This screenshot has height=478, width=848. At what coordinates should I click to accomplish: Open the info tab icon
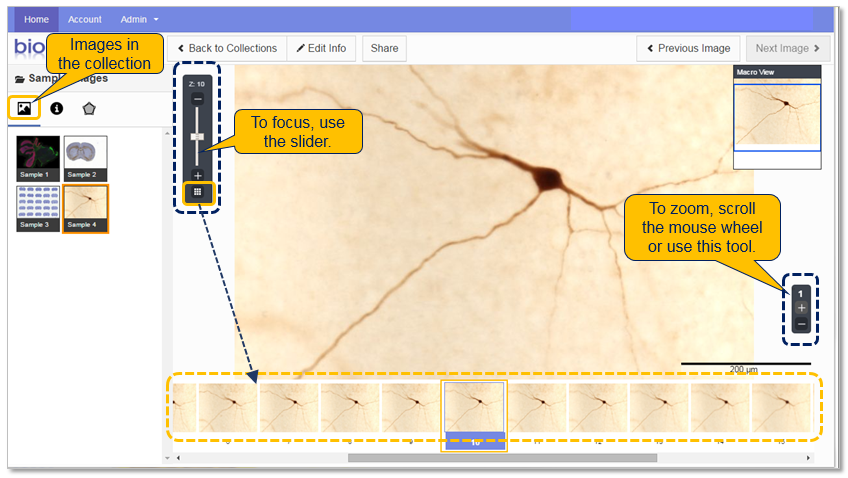pyautogui.click(x=57, y=108)
